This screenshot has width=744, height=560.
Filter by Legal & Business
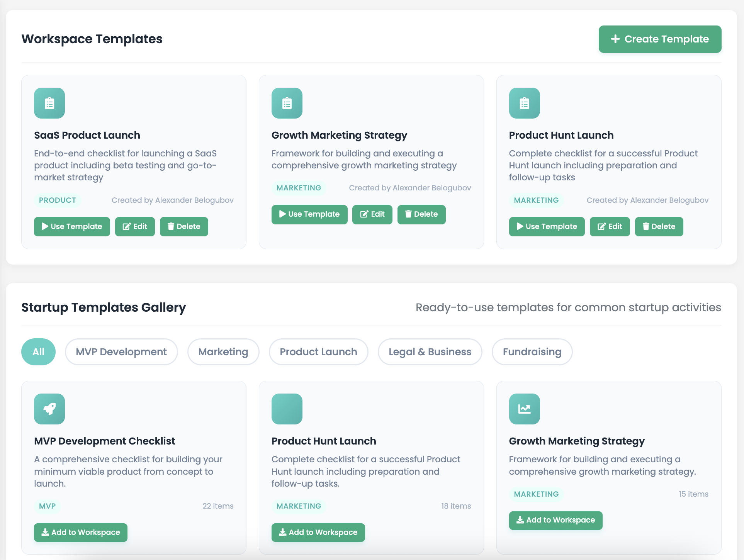[430, 352]
